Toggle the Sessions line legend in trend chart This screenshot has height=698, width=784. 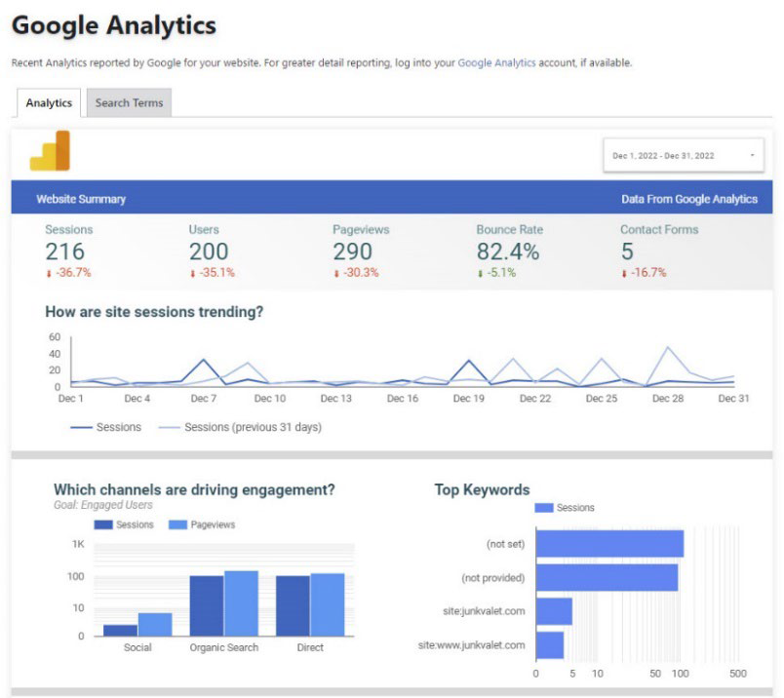tap(106, 428)
